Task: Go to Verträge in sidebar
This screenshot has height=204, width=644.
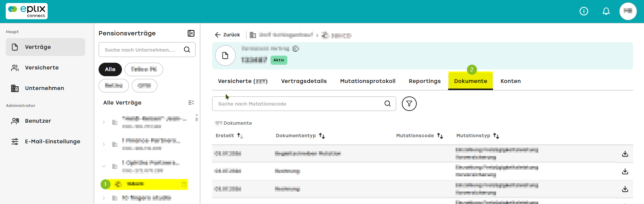Action: pos(45,47)
